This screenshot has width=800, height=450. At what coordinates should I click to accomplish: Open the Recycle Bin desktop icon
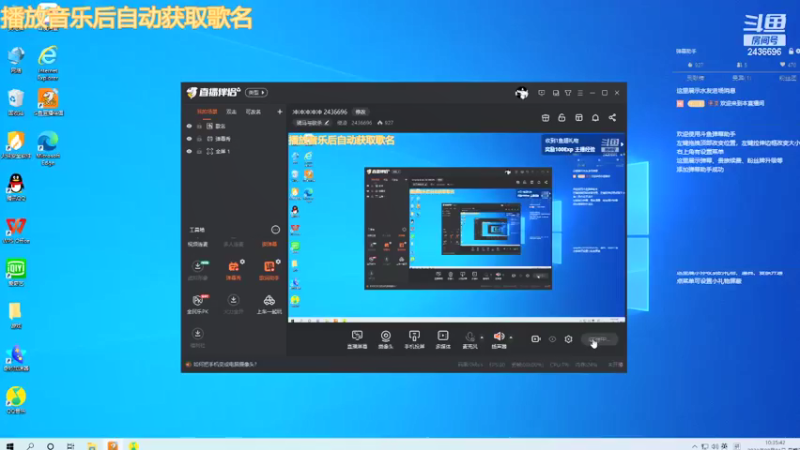(x=16, y=103)
